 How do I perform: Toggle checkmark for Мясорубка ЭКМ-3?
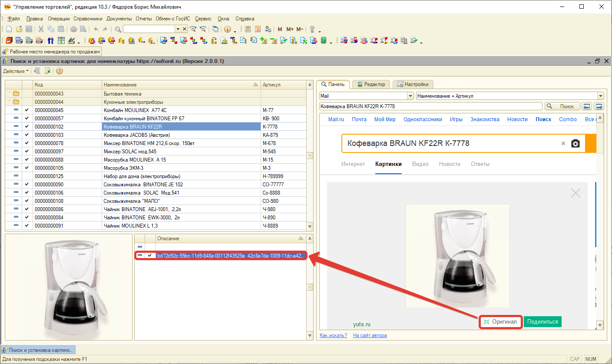(27, 168)
